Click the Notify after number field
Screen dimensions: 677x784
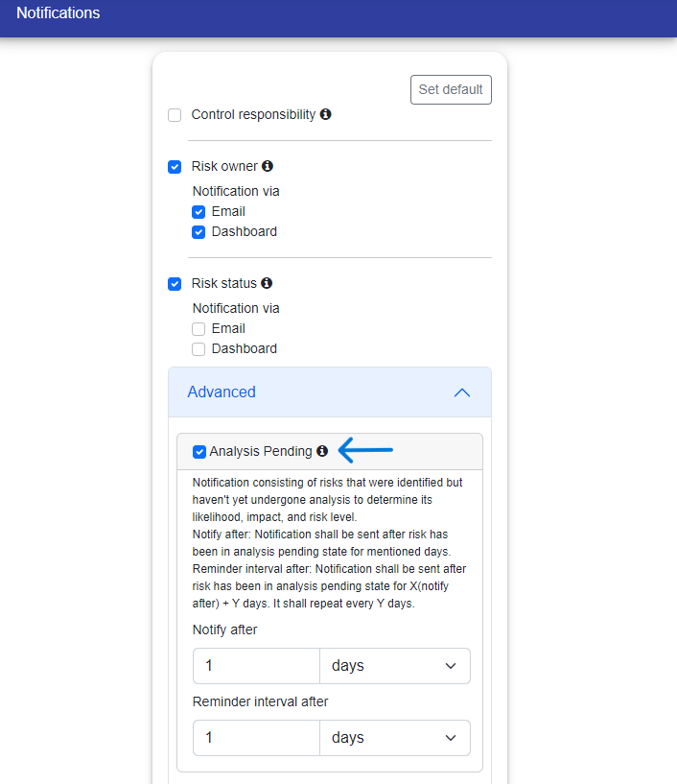tap(256, 666)
